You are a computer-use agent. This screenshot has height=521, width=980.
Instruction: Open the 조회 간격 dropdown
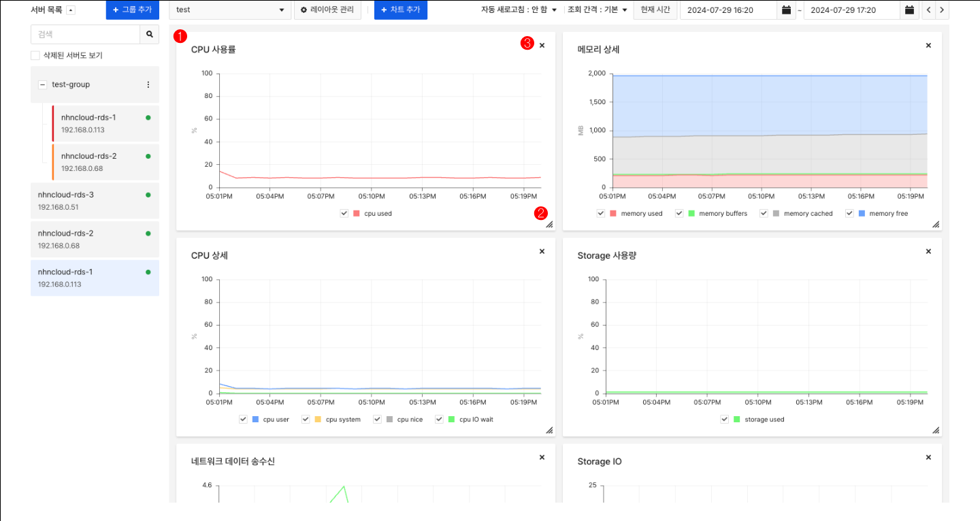point(597,10)
